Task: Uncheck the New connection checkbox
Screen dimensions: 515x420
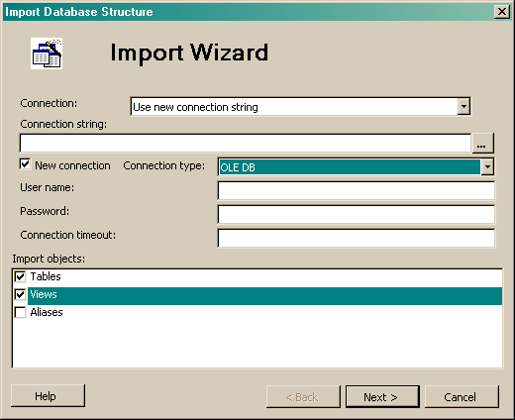Action: click(25, 164)
